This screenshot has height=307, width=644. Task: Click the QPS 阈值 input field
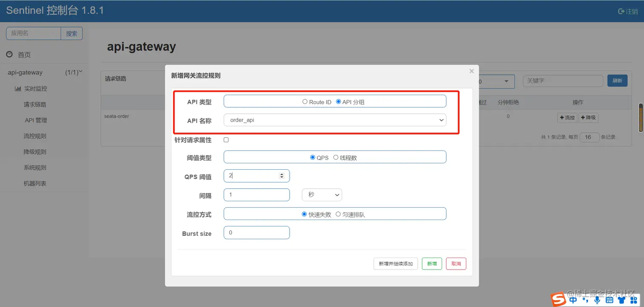point(256,176)
